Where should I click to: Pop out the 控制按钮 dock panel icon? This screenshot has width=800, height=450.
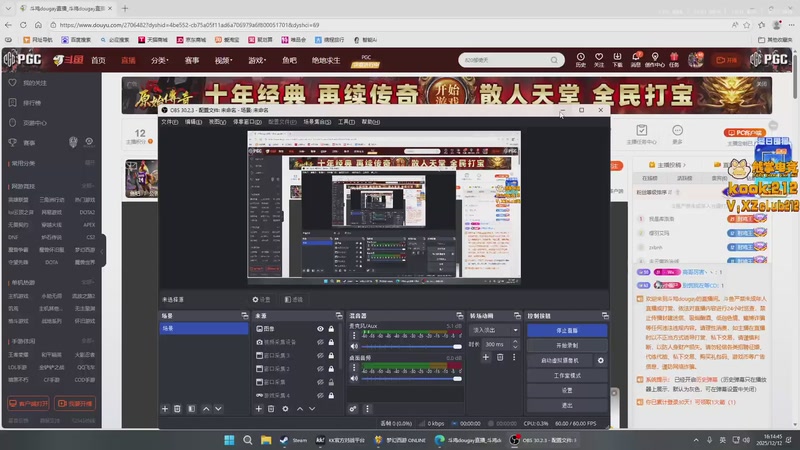coord(605,316)
